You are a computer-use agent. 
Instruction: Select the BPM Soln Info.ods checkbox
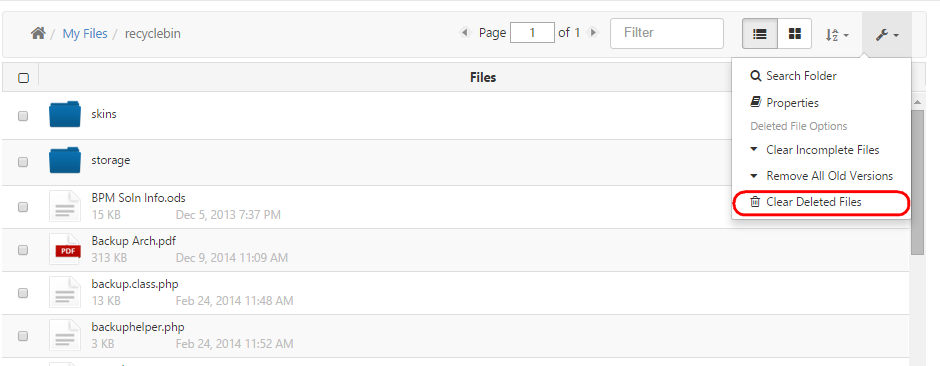coord(23,207)
